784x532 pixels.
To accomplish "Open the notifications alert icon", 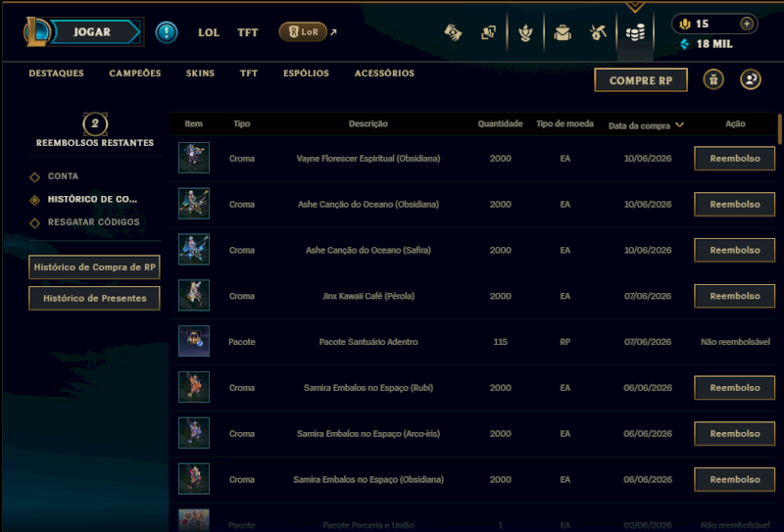I will point(167,32).
